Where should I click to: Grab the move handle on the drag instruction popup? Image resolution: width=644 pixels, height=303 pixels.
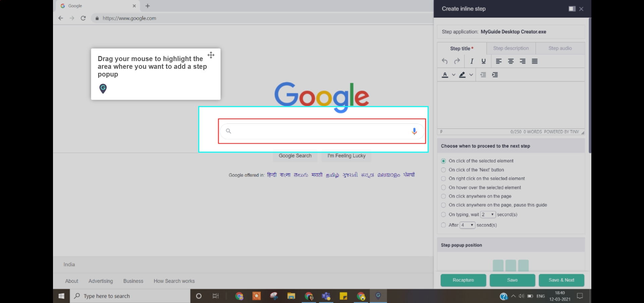coord(211,55)
